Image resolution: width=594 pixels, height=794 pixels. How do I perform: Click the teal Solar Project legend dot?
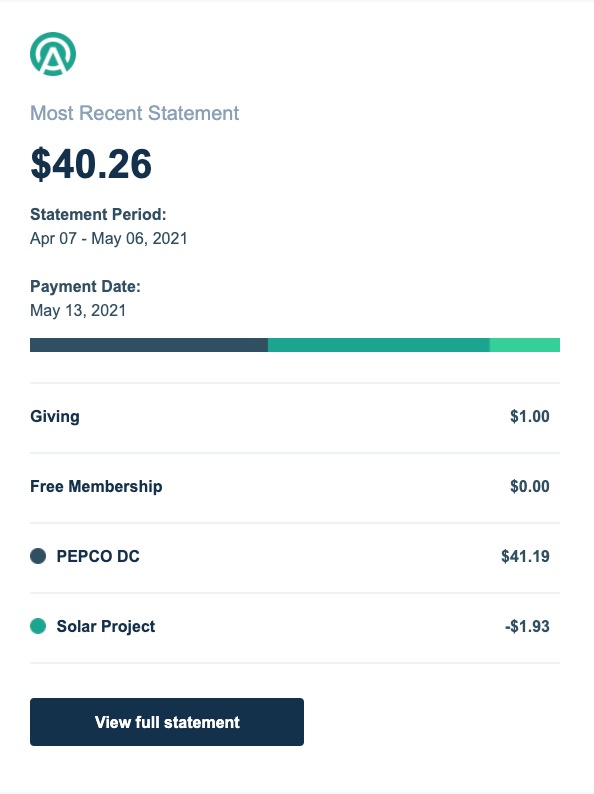(38, 626)
